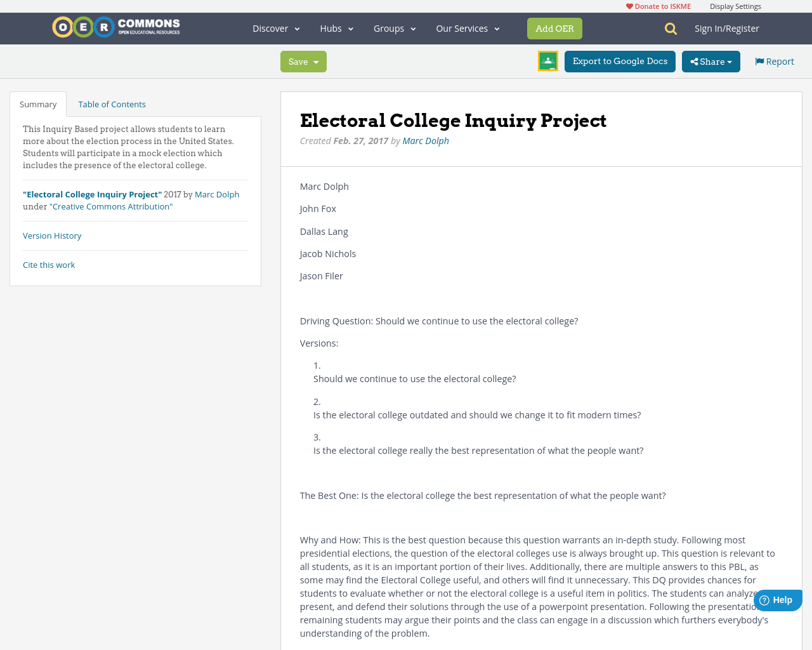Click the Add OER button
812x650 pixels.
click(554, 28)
